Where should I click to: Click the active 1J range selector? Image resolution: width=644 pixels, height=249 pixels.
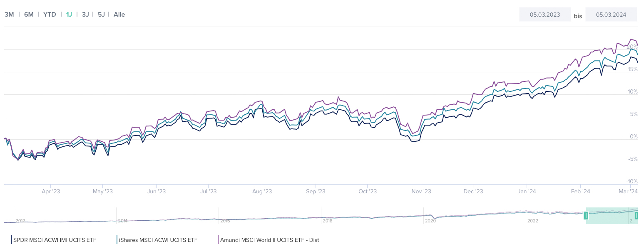69,14
